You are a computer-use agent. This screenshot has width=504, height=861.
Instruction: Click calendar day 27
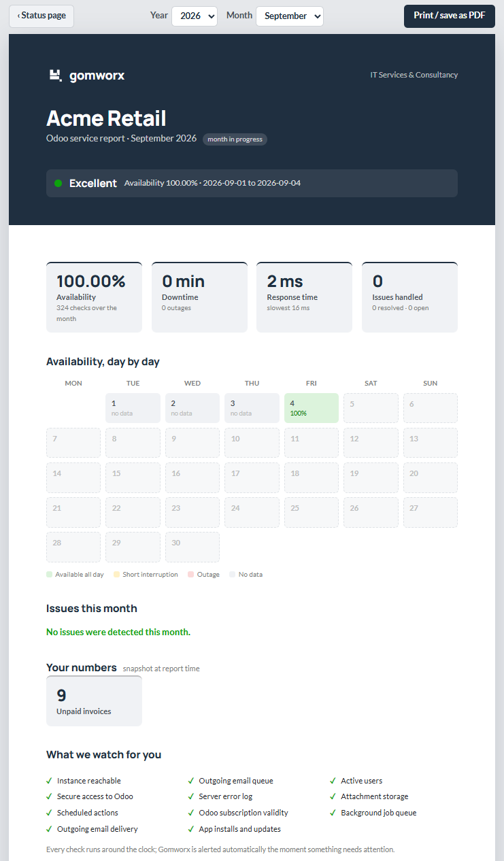pyautogui.click(x=431, y=512)
